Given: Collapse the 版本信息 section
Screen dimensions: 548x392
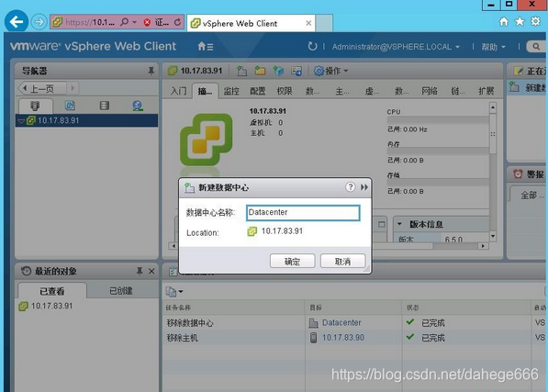Looking at the screenshot, I should pyautogui.click(x=399, y=224).
